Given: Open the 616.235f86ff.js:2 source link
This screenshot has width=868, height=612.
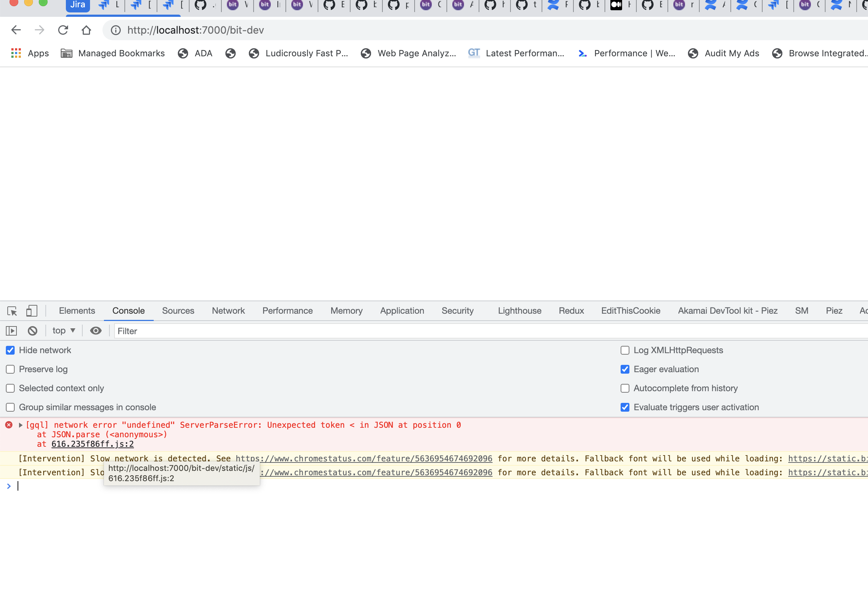Looking at the screenshot, I should (x=92, y=444).
